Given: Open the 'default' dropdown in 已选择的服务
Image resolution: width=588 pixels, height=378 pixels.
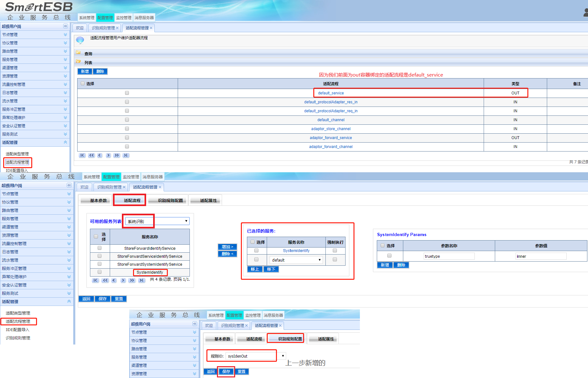Looking at the screenshot, I should (296, 260).
